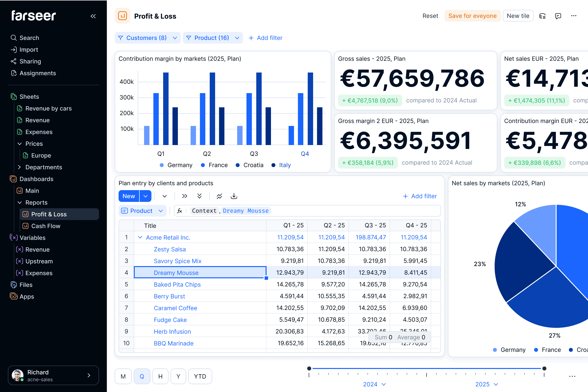Click the three-dot more options icon
This screenshot has width=588, height=392.
574,16
